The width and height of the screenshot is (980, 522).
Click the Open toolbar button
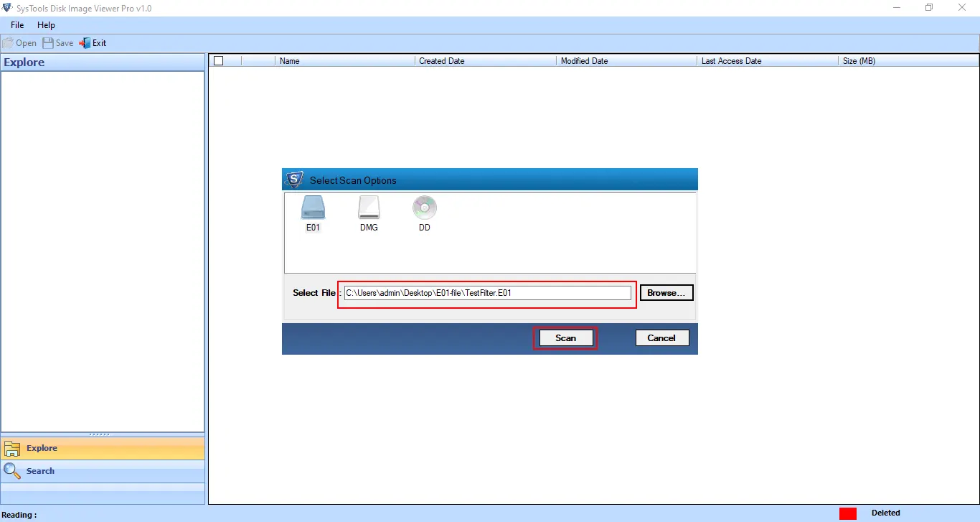19,43
